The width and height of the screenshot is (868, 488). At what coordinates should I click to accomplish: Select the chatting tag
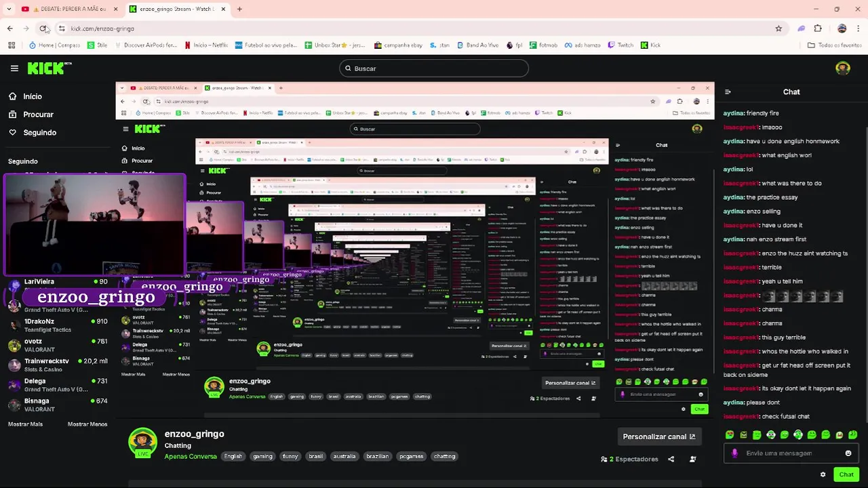(445, 457)
